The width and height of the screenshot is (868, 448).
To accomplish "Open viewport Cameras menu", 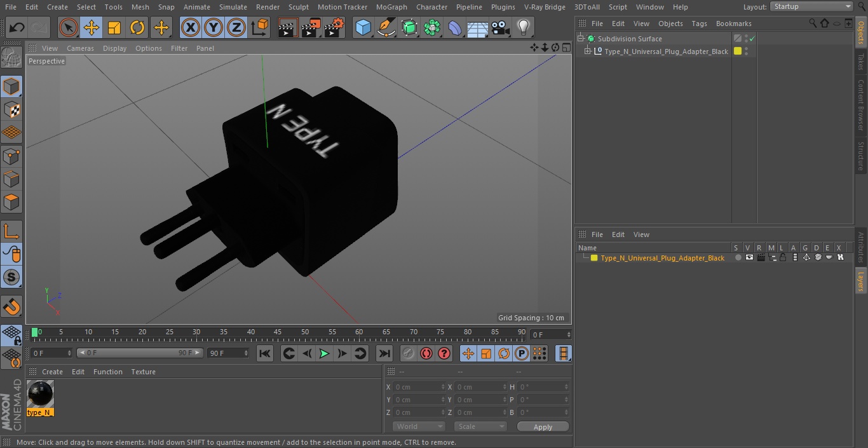I will (x=80, y=48).
